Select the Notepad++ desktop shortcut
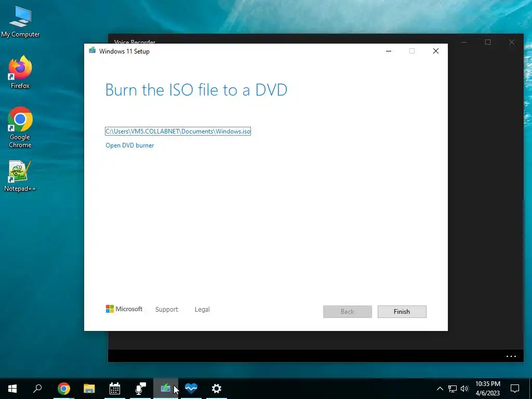The image size is (532, 399). pos(20,176)
